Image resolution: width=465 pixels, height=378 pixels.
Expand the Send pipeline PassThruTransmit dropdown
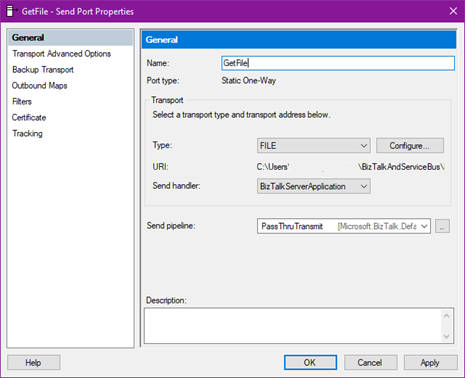pos(344,226)
